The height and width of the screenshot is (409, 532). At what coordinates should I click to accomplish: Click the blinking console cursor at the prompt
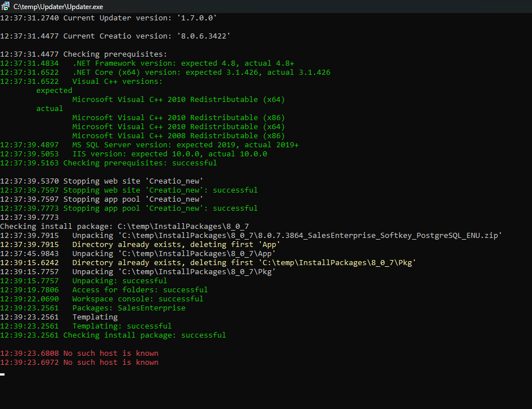2,374
